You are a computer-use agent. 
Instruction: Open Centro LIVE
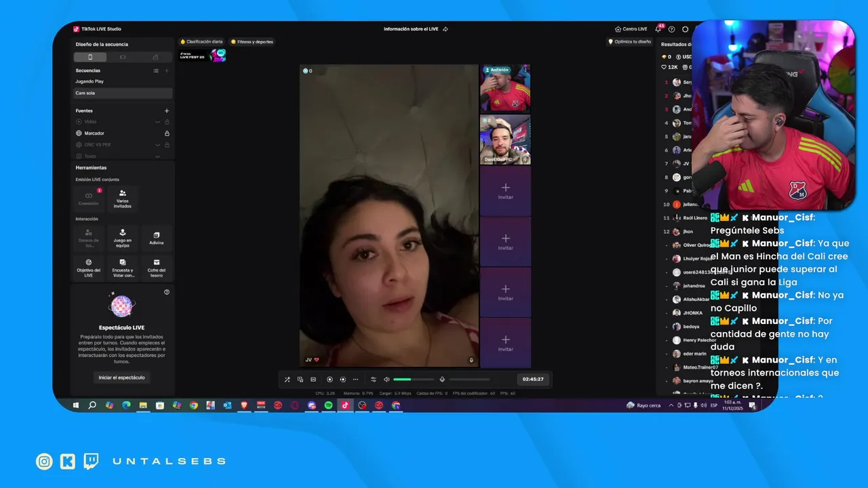pyautogui.click(x=631, y=29)
